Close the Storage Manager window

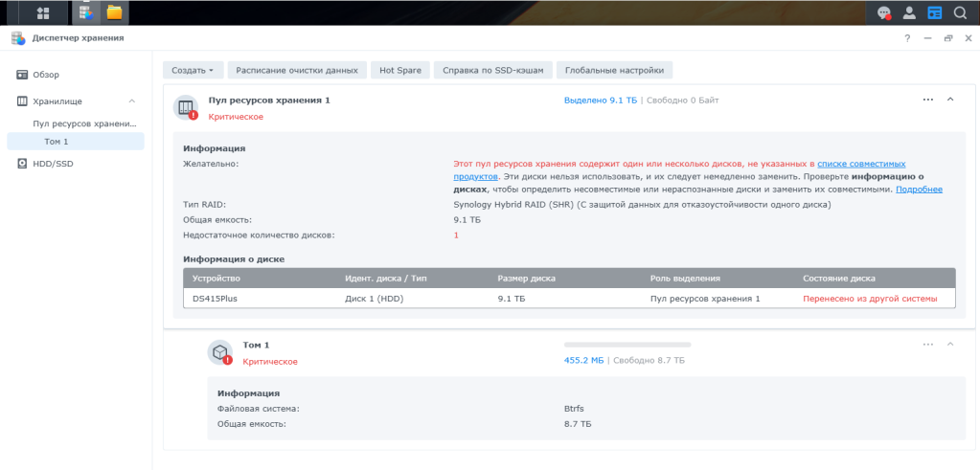tap(969, 38)
